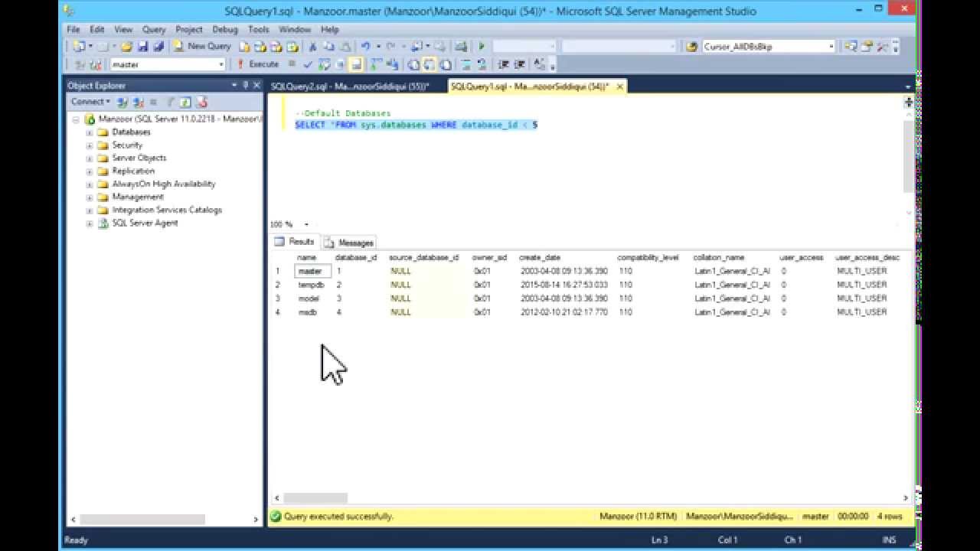Expand the Management node
Viewport: 980px width, 551px height.
(90, 197)
